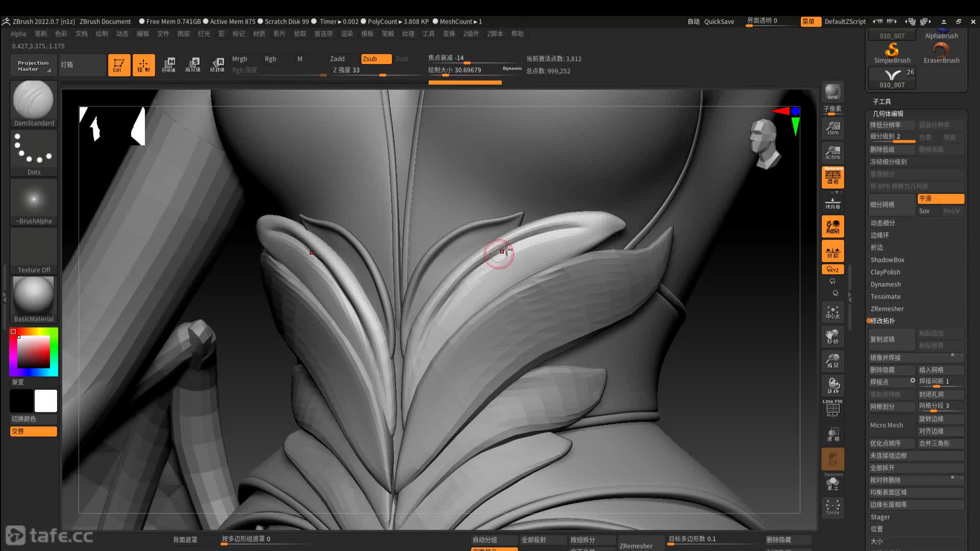Click the 100% actual size icon
Viewport: 980px width, 551px height.
[x=832, y=128]
